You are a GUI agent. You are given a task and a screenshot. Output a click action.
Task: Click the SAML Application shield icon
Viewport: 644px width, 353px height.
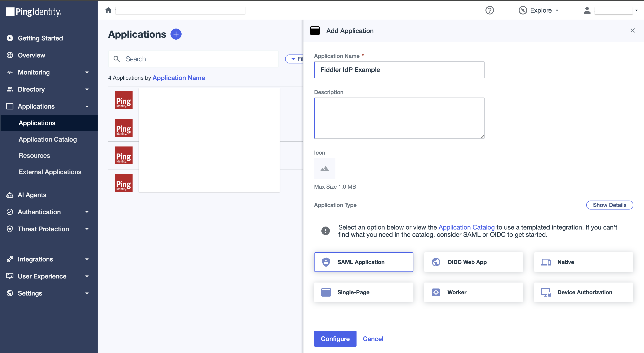pos(326,262)
